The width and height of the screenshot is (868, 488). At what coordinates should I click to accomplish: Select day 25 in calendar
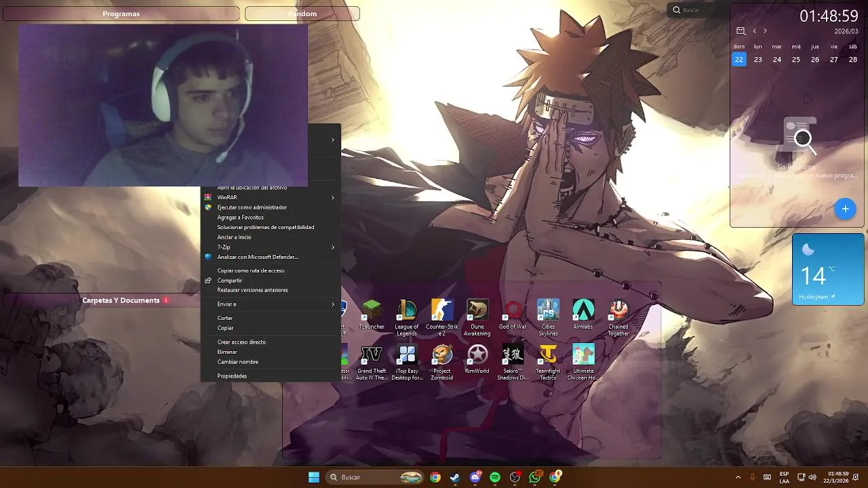(x=796, y=60)
